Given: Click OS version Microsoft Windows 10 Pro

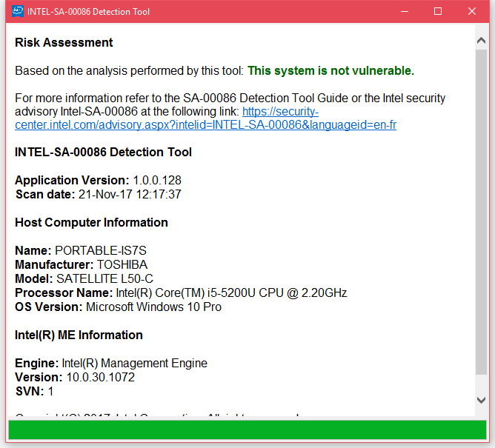Looking at the screenshot, I should pos(153,307).
